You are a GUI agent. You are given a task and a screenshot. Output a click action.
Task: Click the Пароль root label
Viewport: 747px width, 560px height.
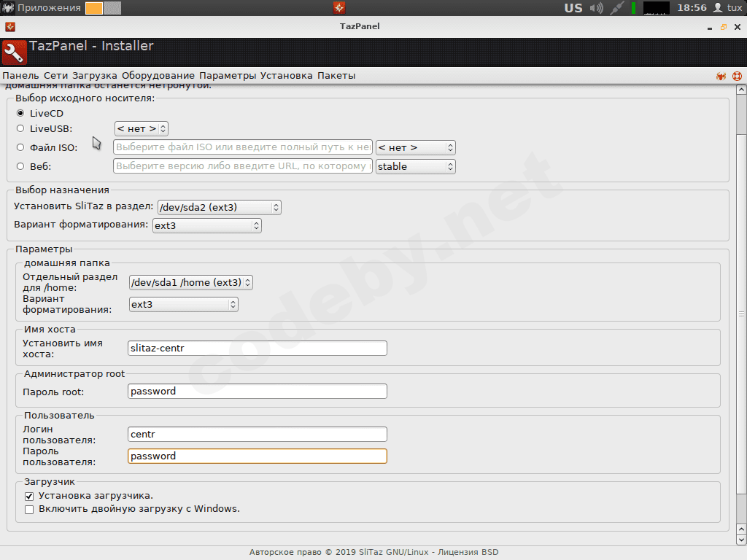click(x=53, y=392)
